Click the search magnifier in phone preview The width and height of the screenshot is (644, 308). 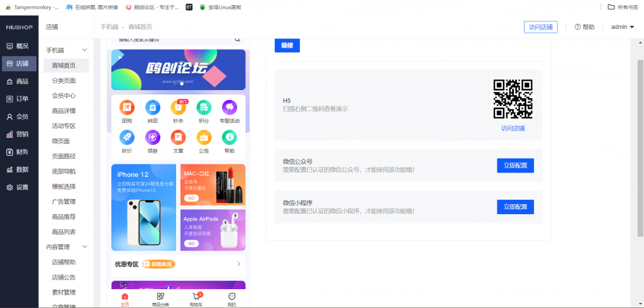point(237,40)
